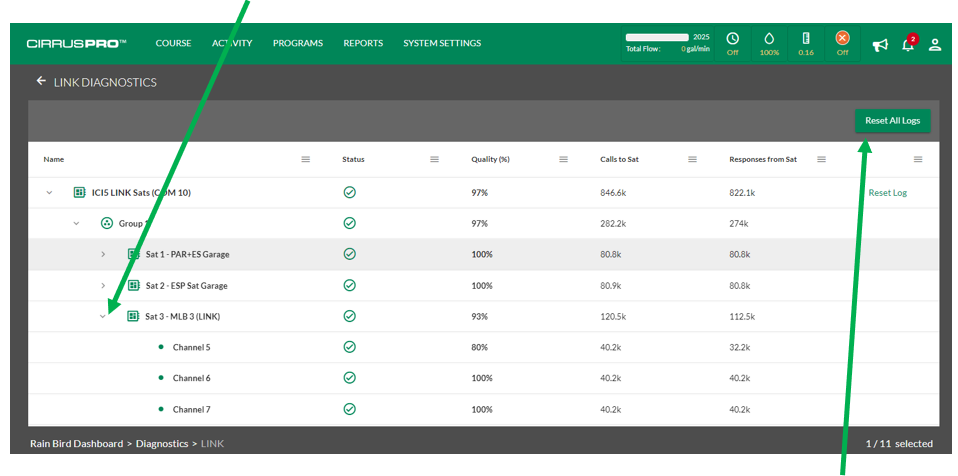Open Name column menu icon
958x476 pixels.
click(x=305, y=159)
